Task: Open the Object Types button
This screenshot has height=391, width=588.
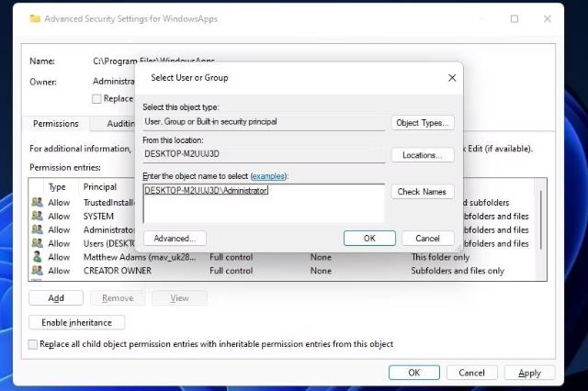Action: tap(423, 123)
